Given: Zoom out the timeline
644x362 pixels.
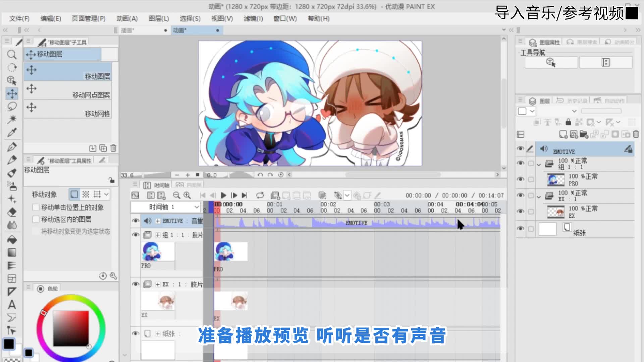Looking at the screenshot, I should point(176,195).
